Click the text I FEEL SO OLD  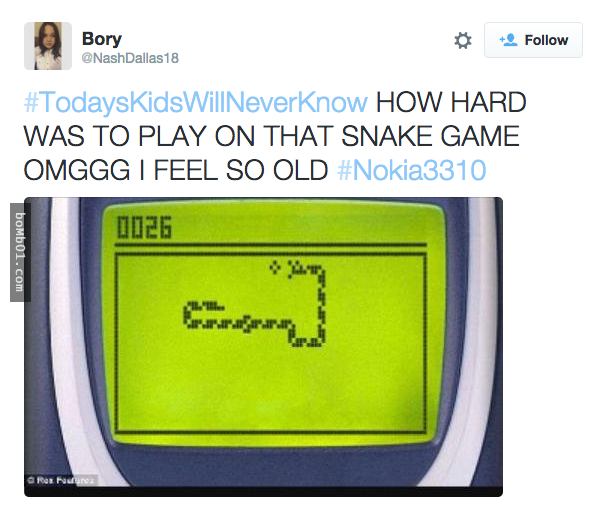[x=235, y=171]
